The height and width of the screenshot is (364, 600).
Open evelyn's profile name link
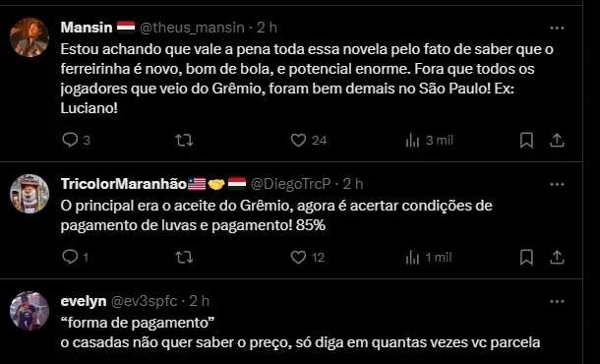pyautogui.click(x=84, y=301)
